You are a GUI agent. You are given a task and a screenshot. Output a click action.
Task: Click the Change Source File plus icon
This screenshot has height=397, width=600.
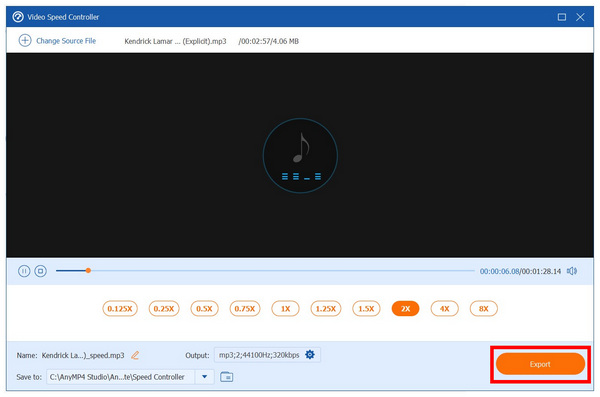coord(25,41)
